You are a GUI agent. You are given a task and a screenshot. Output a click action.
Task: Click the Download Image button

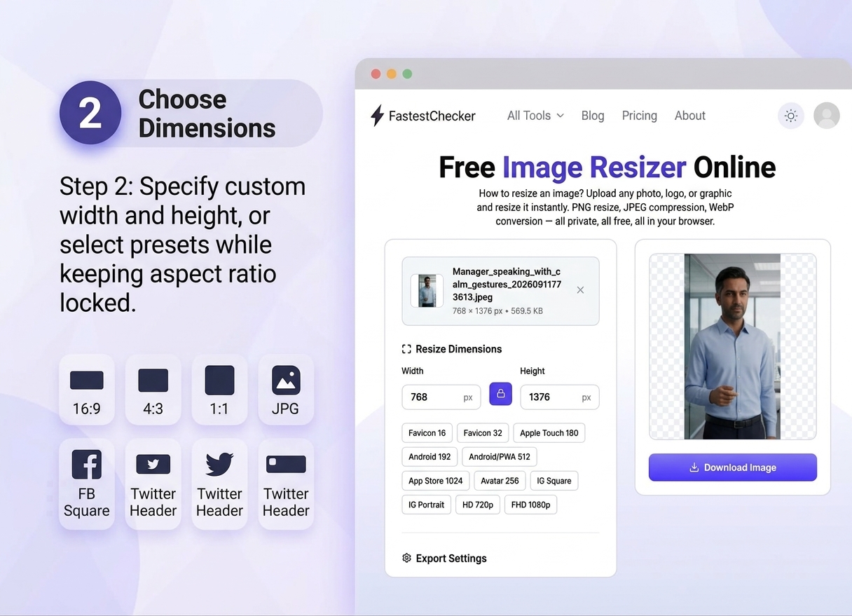[733, 467]
